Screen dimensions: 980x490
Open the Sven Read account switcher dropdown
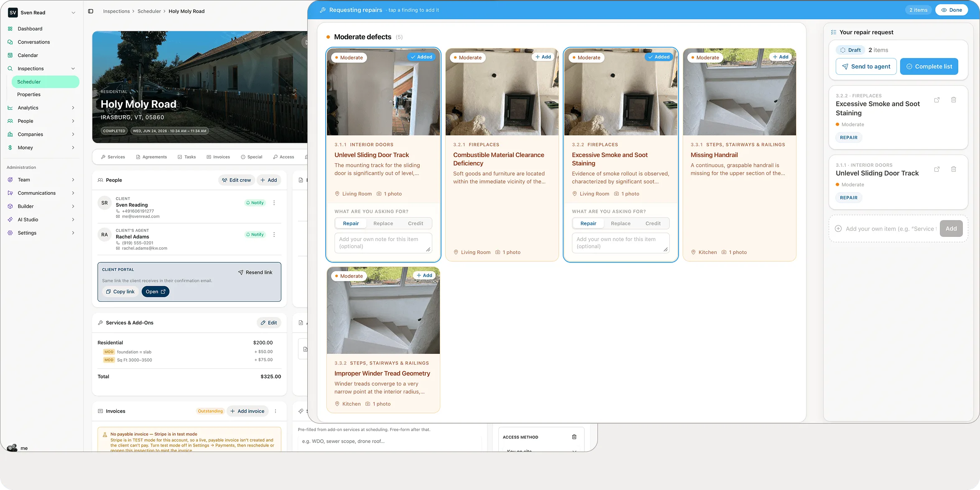[42, 13]
